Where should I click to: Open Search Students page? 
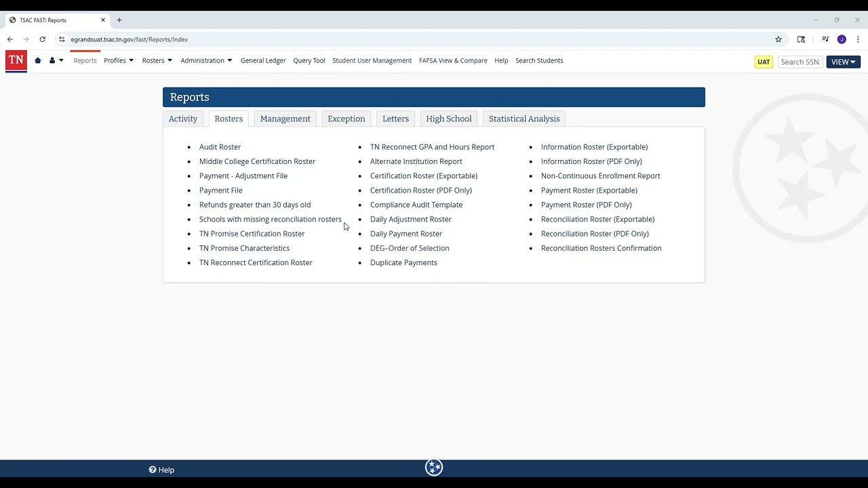coord(539,60)
